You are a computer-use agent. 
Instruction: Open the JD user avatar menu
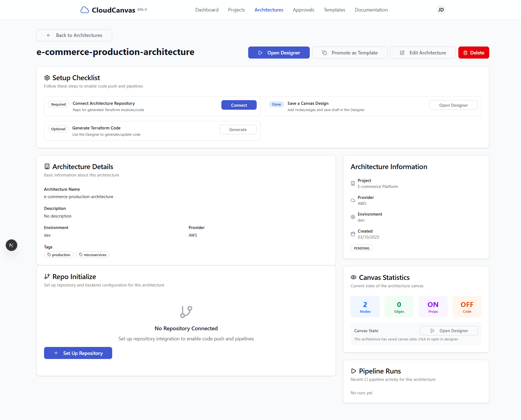441,10
